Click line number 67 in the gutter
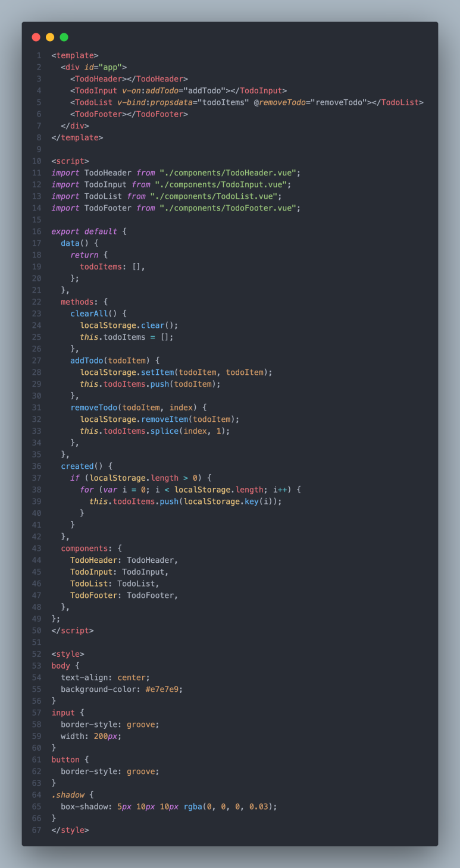This screenshot has width=460, height=868. click(x=37, y=832)
